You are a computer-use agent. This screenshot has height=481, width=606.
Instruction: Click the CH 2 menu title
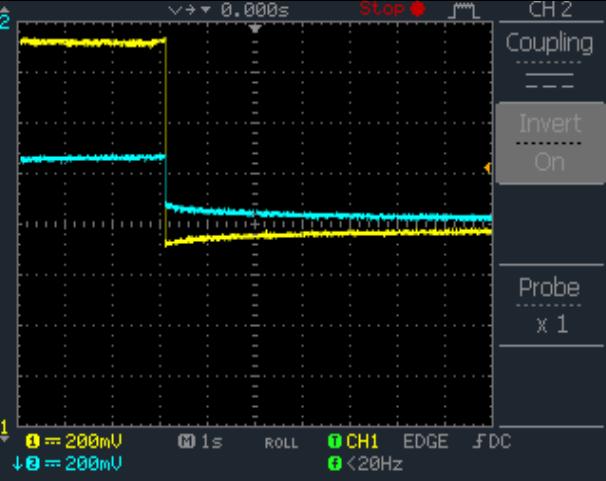click(550, 9)
